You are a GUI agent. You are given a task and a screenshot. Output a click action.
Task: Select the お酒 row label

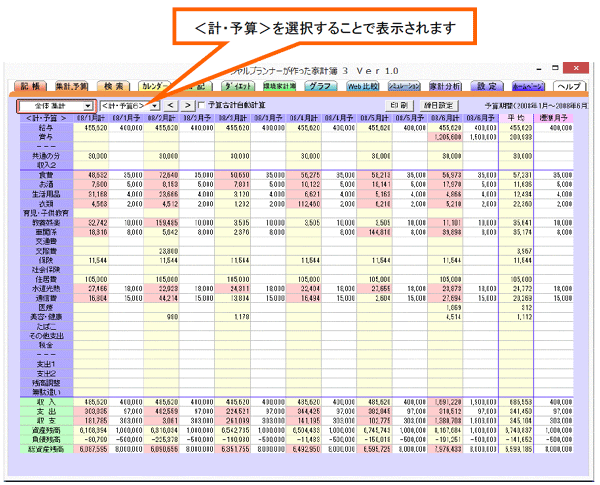(x=46, y=184)
